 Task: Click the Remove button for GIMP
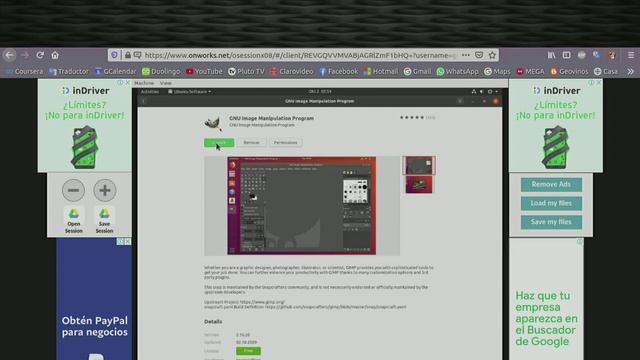pos(251,142)
